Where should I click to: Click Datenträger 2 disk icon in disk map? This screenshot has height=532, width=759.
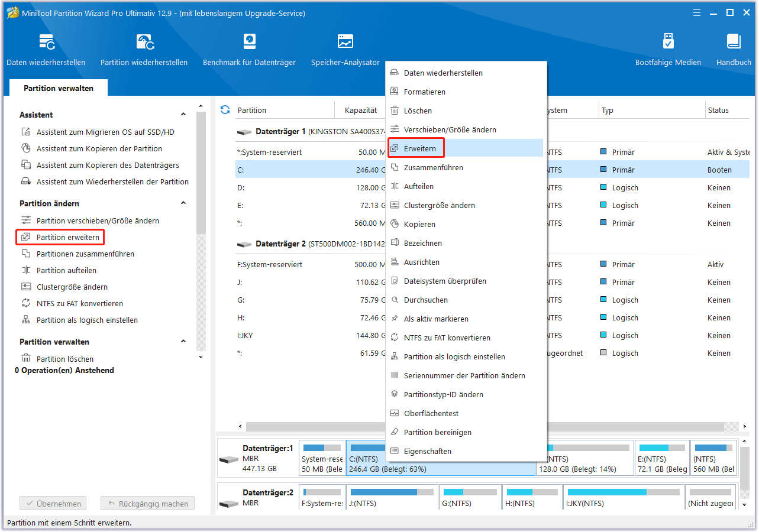(228, 504)
